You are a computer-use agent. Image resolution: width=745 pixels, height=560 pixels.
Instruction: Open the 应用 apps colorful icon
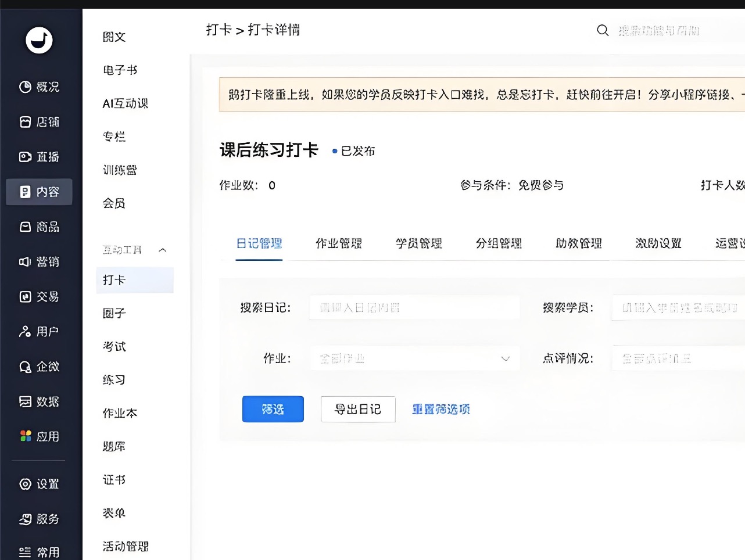25,436
